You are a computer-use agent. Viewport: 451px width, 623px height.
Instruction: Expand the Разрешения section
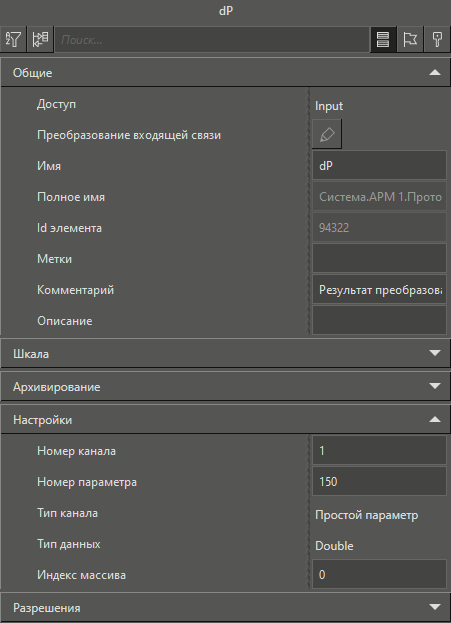tap(435, 607)
